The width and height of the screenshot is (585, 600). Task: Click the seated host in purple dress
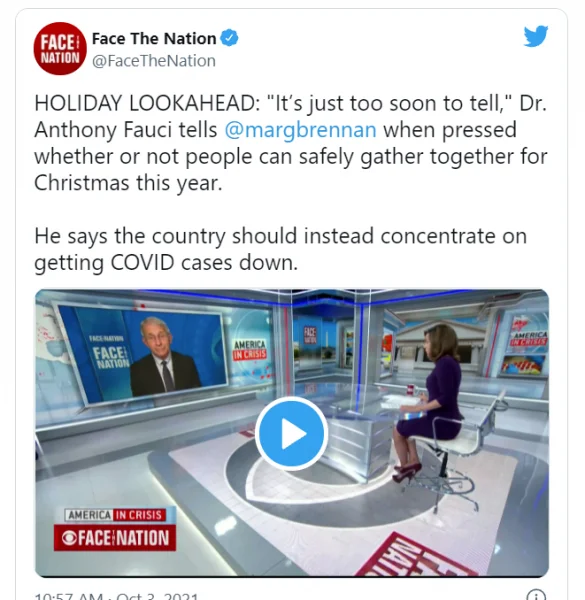(x=430, y=398)
